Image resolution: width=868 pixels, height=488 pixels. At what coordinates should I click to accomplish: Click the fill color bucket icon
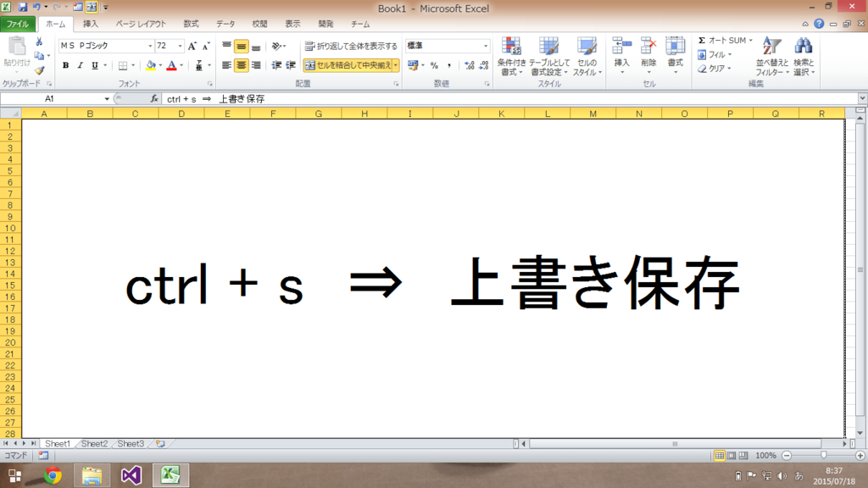[151, 65]
